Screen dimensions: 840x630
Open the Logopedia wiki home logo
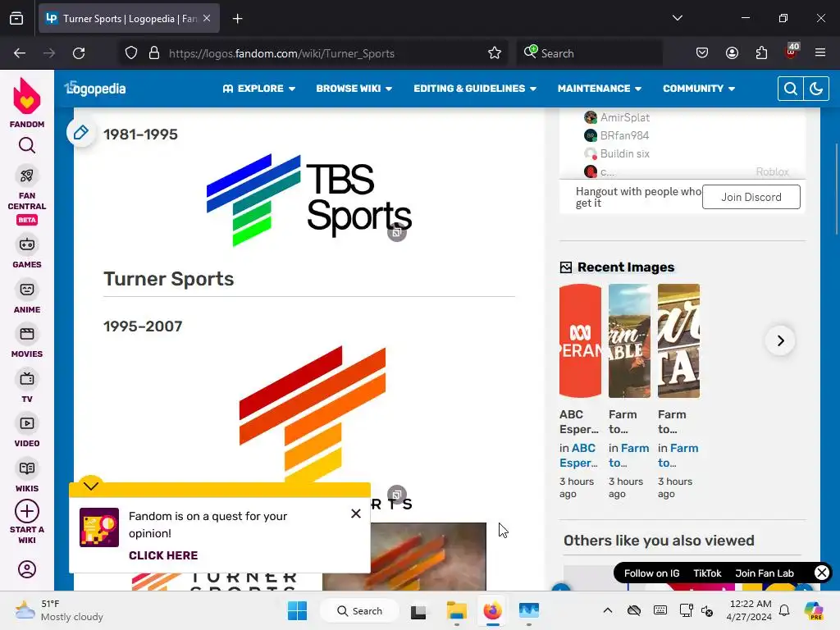pos(95,89)
